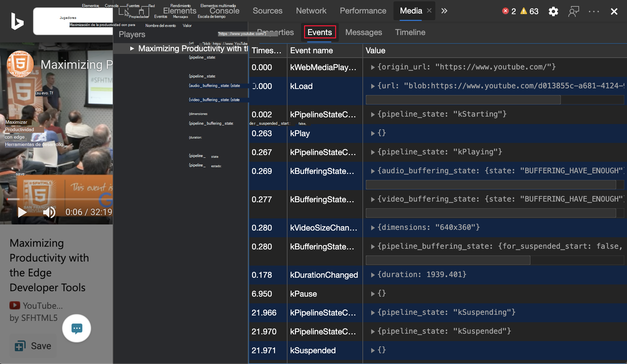The height and width of the screenshot is (364, 627).
Task: Click the yellow warnings count indicator
Action: (529, 11)
